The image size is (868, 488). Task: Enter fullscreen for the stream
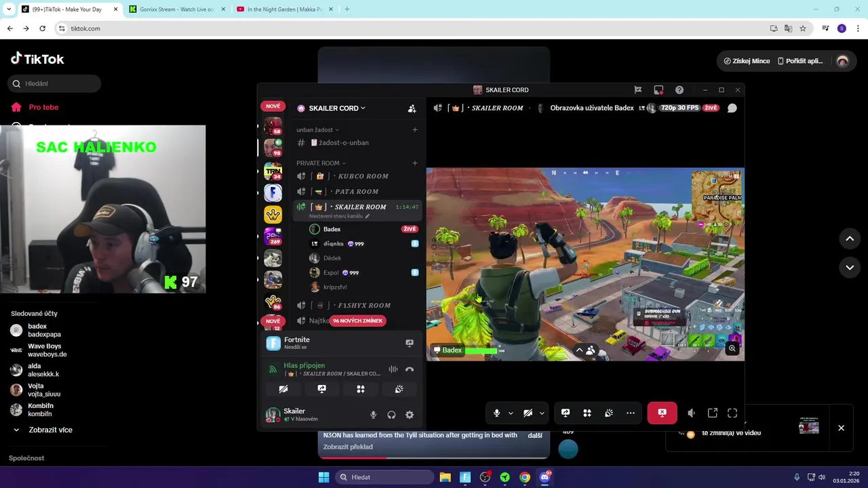pos(732,413)
